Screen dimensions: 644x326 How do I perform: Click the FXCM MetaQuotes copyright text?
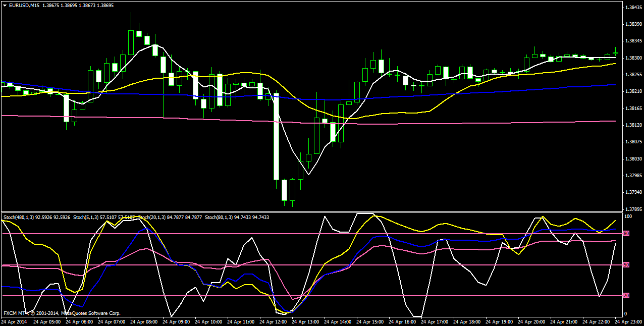[x=62, y=313]
